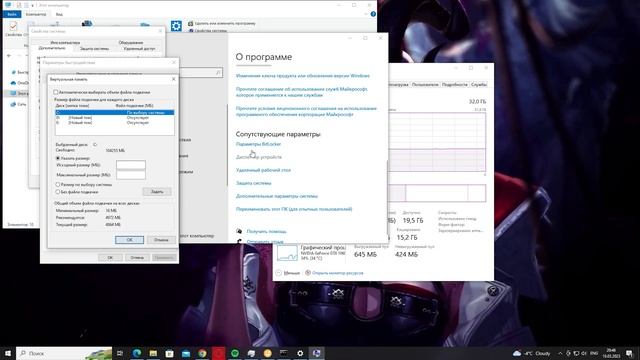
Task: Open 'Пользователи' tab in Task Manager
Action: click(425, 84)
